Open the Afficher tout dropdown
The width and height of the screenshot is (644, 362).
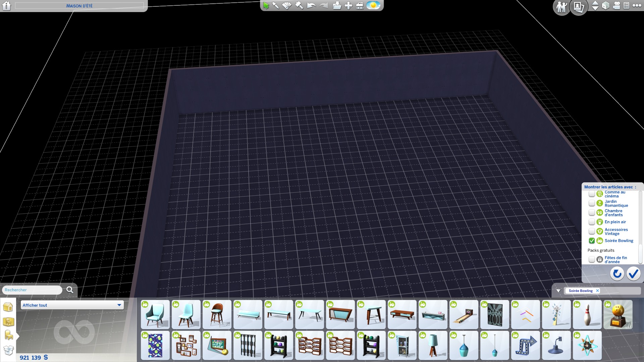tap(72, 305)
